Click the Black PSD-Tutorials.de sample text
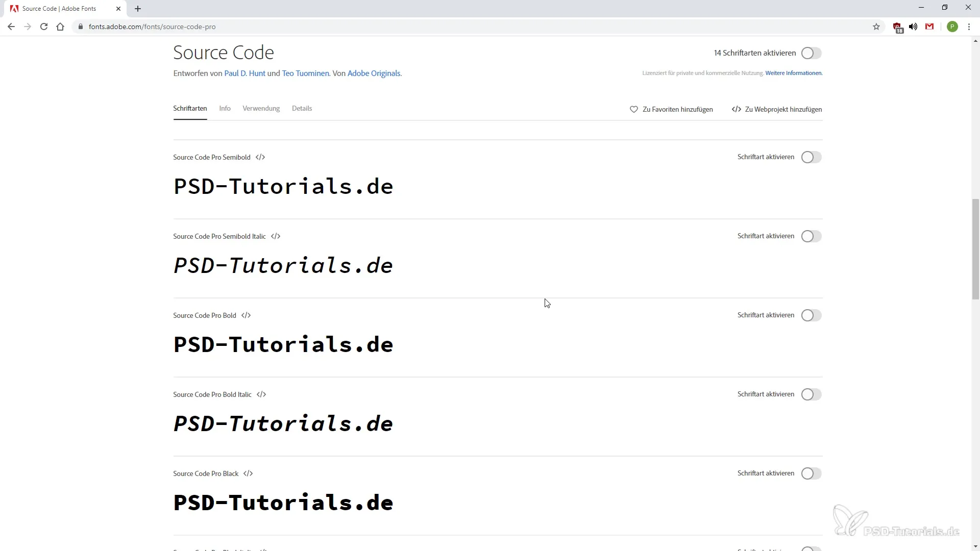Viewport: 980px width, 551px height. [283, 503]
